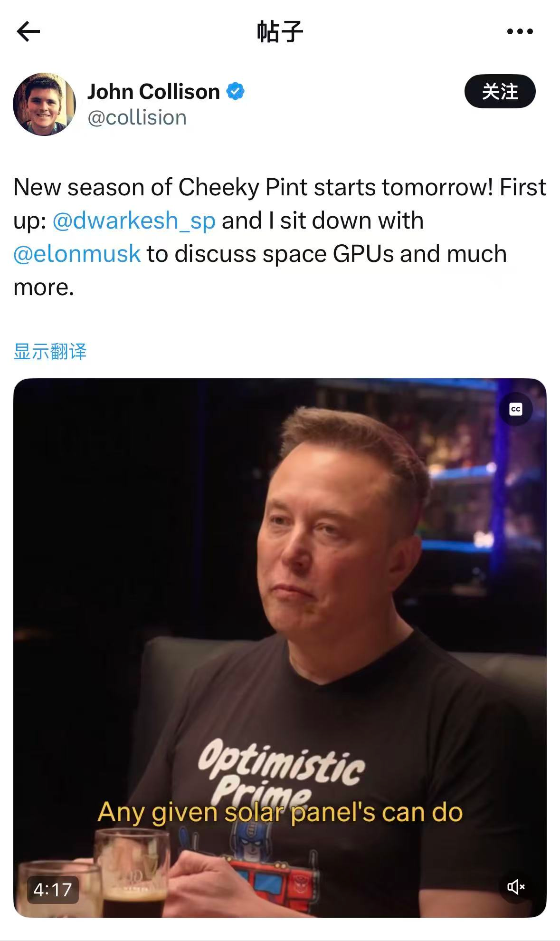This screenshot has height=941, width=560.
Task: Tap the 4:17 video duration badge
Action: coord(53,890)
